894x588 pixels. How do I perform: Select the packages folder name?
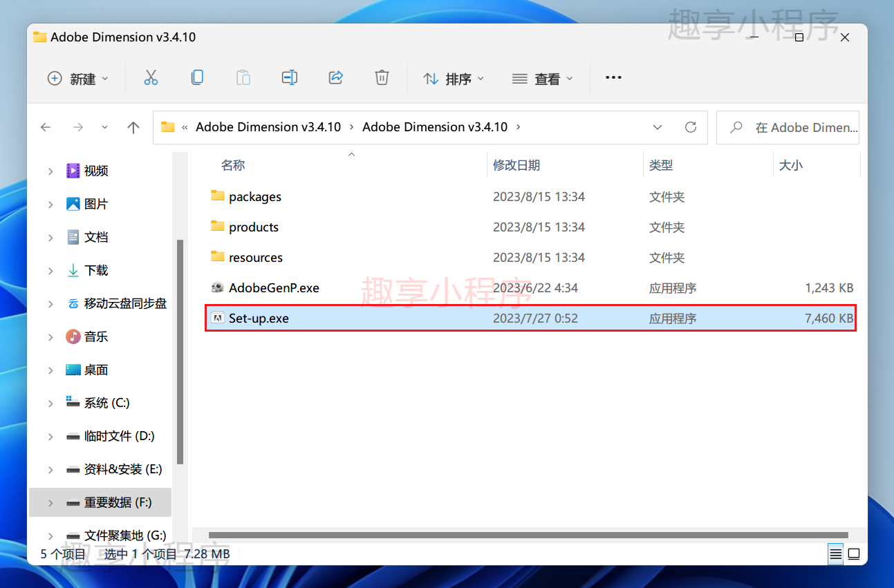click(255, 197)
